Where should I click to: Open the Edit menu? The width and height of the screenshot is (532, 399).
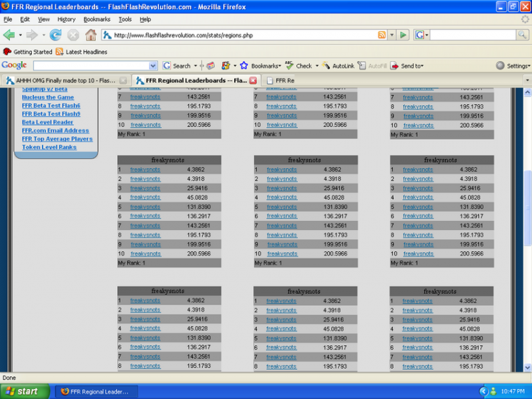[25, 19]
